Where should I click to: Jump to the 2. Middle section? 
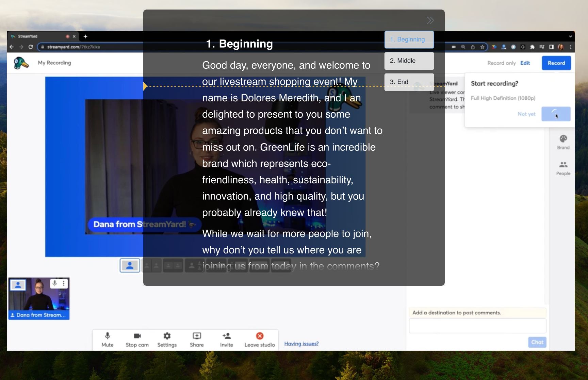click(409, 61)
